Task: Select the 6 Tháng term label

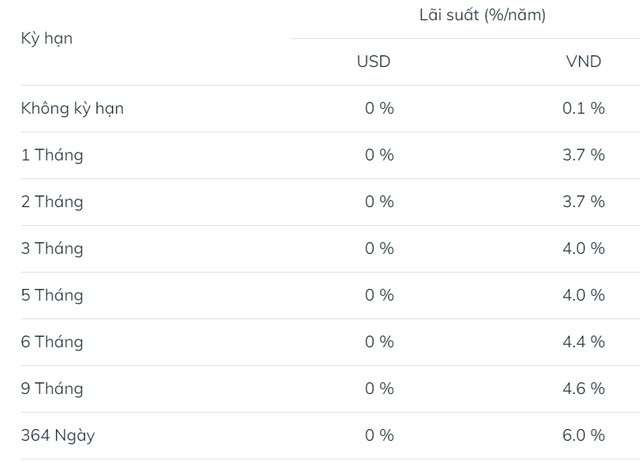Action: click(52, 342)
